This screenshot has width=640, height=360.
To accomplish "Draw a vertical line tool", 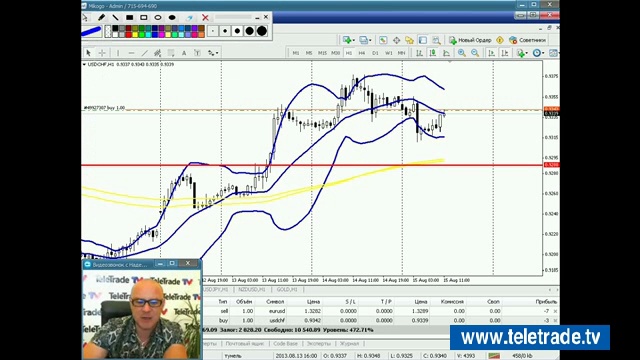I will tap(118, 53).
